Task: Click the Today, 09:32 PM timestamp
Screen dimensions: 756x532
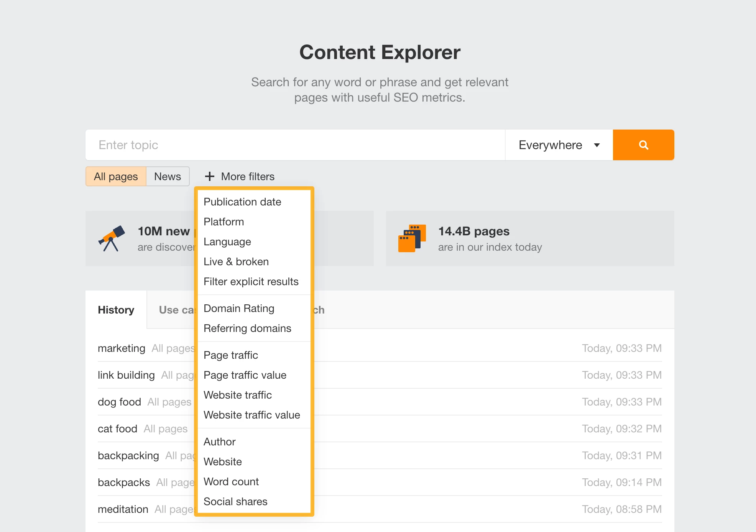Action: [622, 429]
